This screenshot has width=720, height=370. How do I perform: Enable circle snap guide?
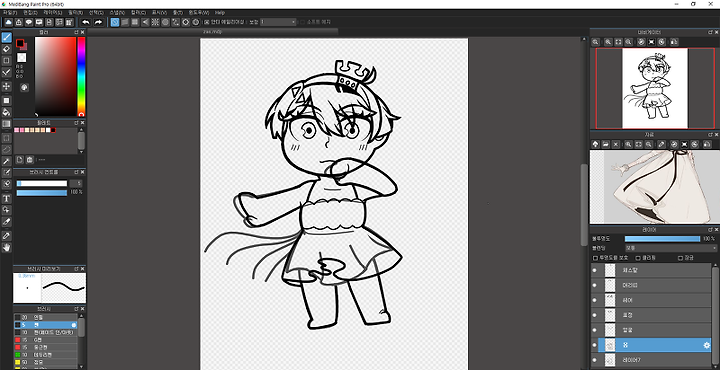pos(165,22)
